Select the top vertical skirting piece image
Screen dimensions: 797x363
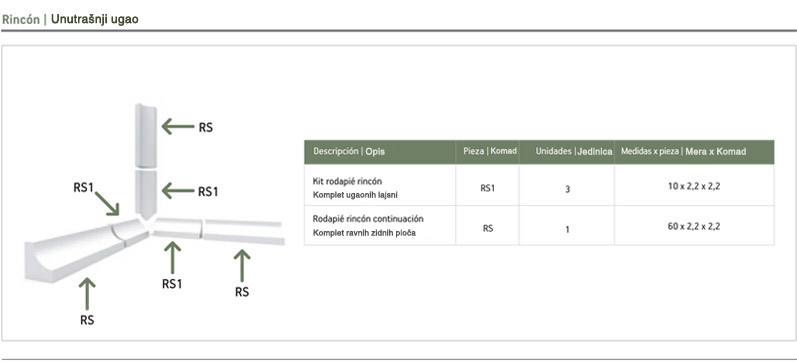click(146, 135)
